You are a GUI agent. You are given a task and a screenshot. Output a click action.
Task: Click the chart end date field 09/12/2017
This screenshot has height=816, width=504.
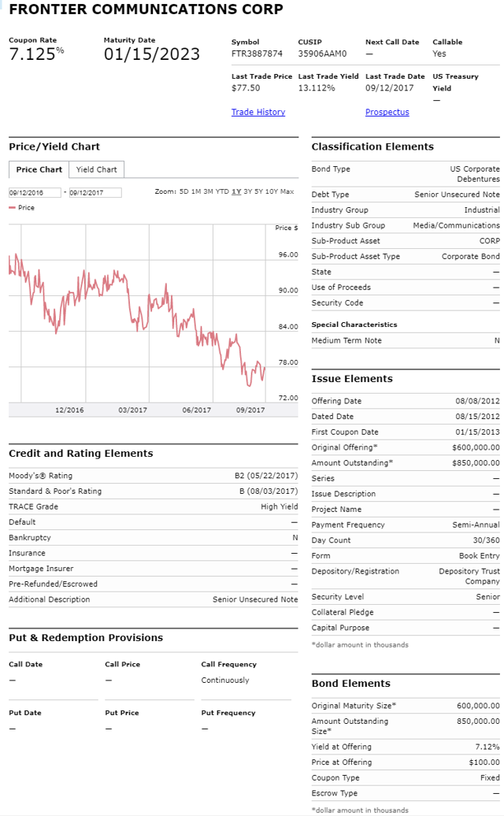tap(95, 192)
